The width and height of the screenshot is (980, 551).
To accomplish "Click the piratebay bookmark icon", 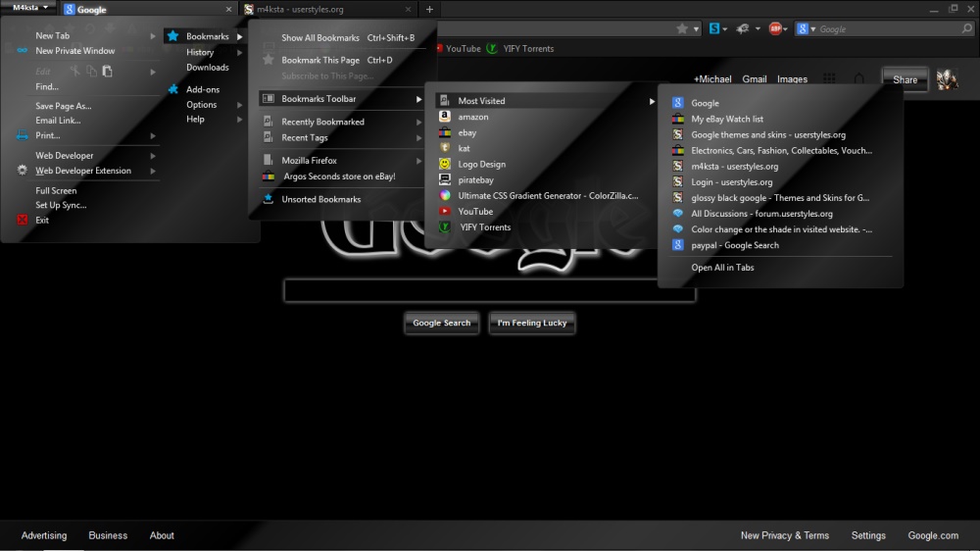I will coord(444,180).
